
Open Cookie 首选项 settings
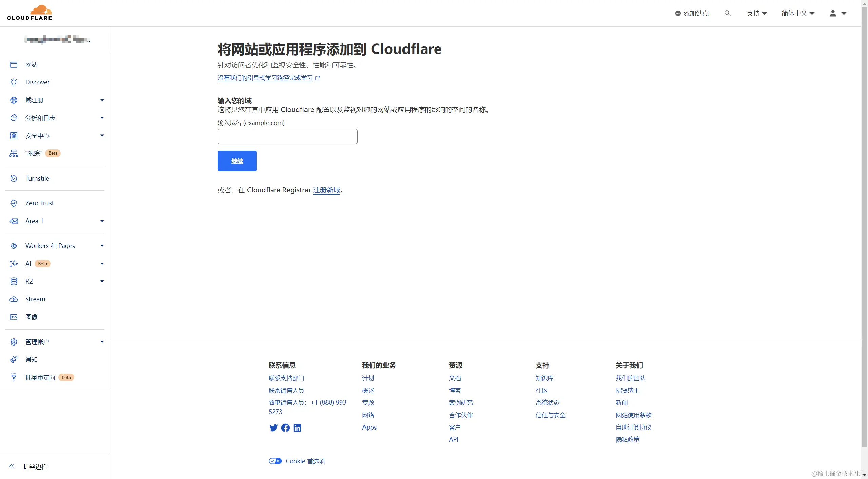(x=304, y=461)
